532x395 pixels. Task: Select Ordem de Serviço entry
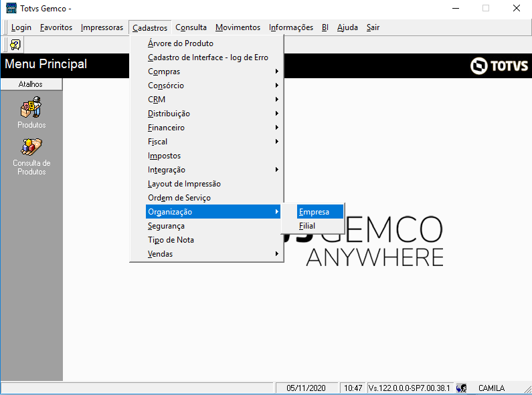coord(213,198)
